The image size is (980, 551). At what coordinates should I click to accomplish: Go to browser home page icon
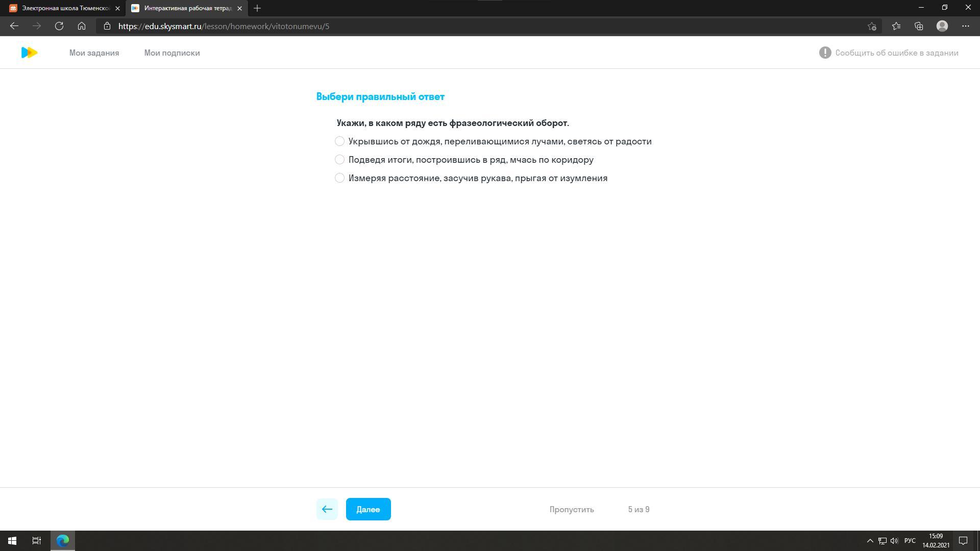[x=82, y=26]
